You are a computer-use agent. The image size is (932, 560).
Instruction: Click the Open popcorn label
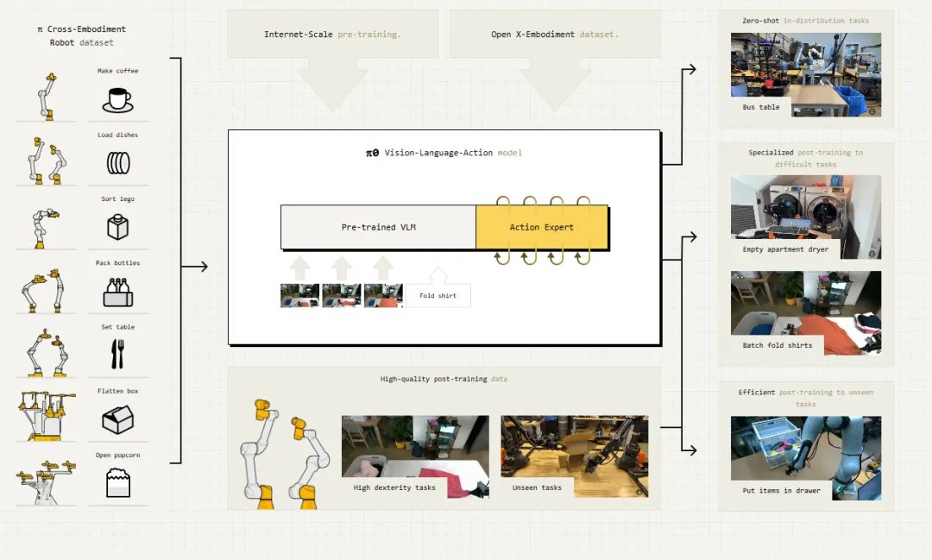click(117, 456)
